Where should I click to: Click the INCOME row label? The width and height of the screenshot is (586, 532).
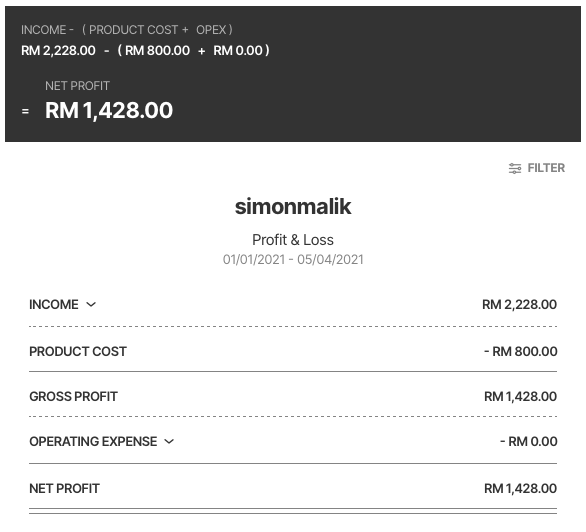[54, 304]
